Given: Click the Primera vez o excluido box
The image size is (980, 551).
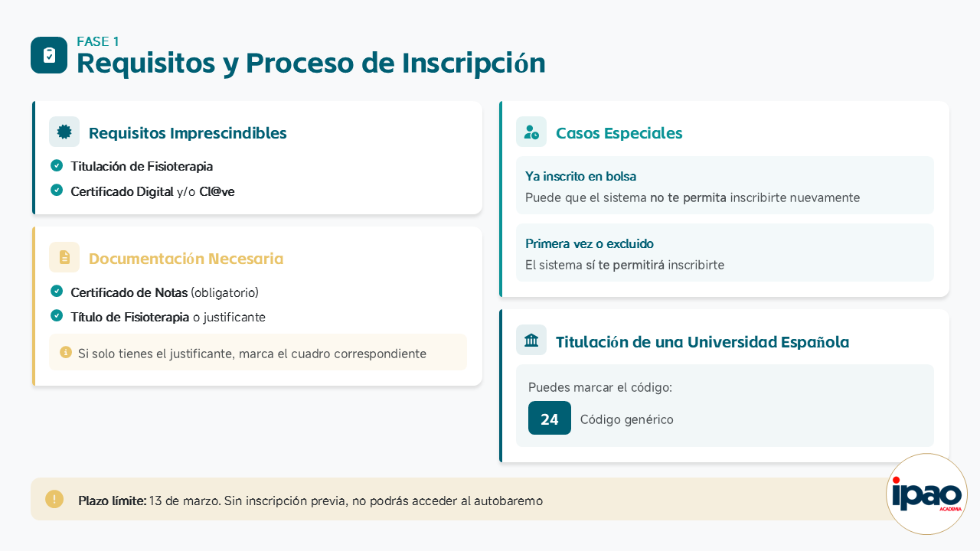Looking at the screenshot, I should (x=724, y=253).
